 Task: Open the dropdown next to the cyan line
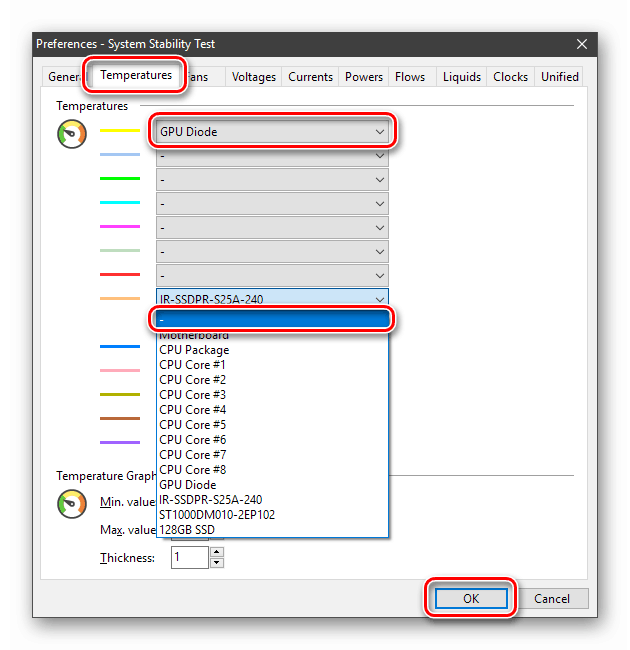coord(272,204)
